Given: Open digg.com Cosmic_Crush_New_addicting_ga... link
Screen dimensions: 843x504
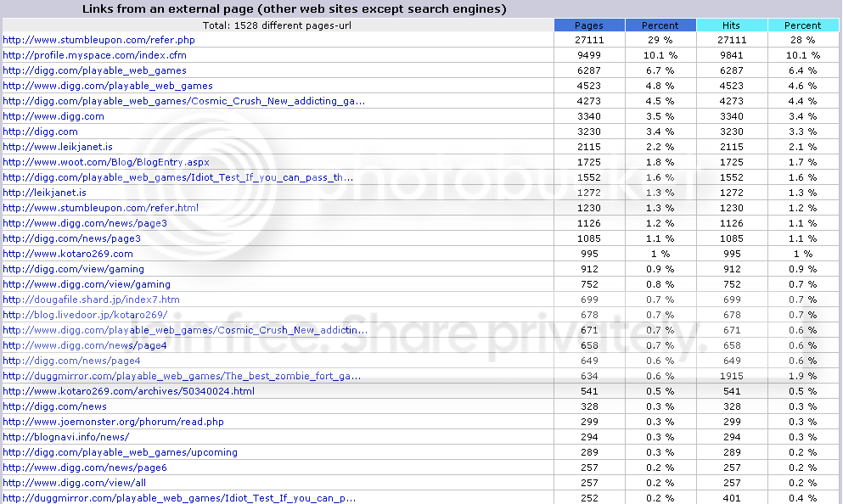Looking at the screenshot, I should pos(184,101).
